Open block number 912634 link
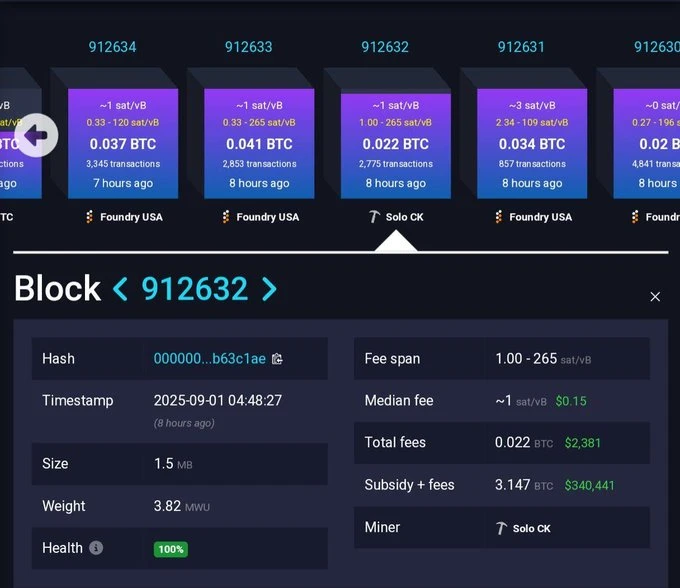680x588 pixels. [112, 47]
